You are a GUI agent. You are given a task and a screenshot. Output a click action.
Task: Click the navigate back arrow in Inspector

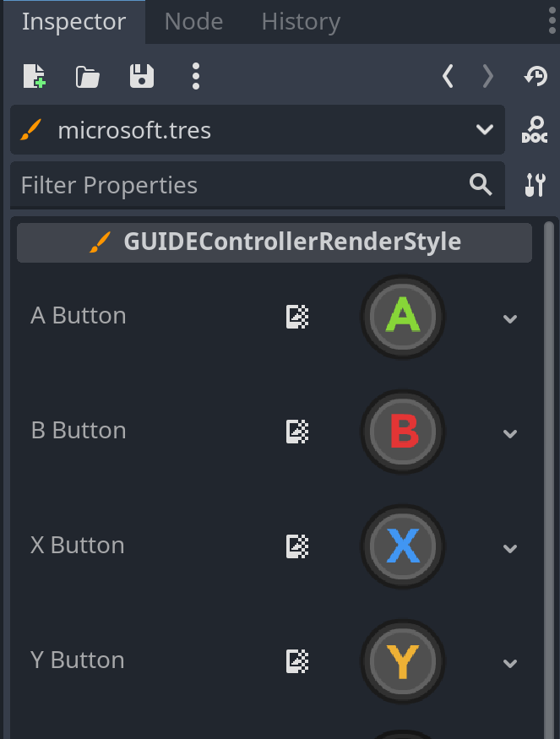pos(448,76)
